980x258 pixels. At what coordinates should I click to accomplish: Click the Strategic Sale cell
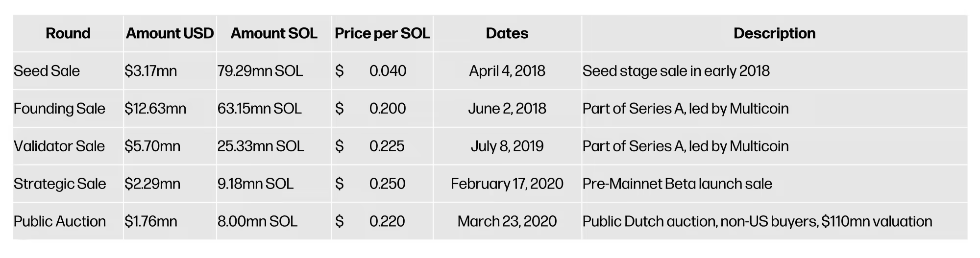point(60,184)
